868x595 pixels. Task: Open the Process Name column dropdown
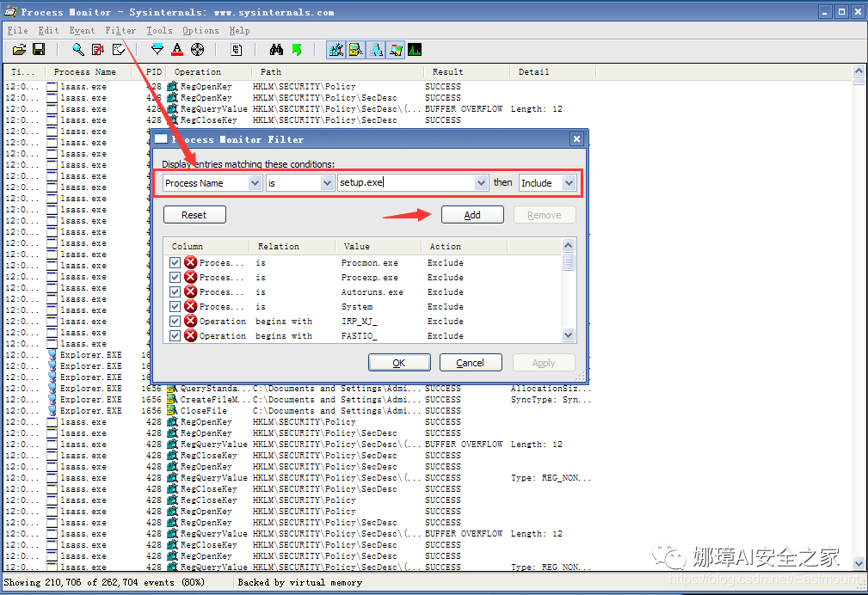[x=255, y=182]
